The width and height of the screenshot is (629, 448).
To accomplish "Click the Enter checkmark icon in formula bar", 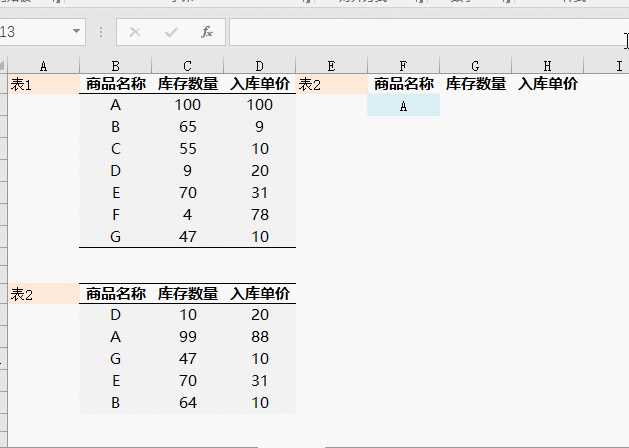I will [x=171, y=32].
